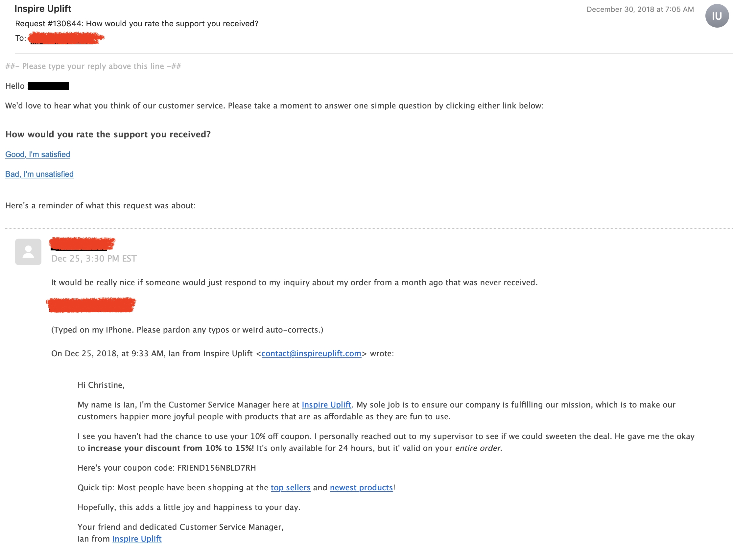The width and height of the screenshot is (733, 560).
Task: Click the Dec 25, 3:30 PM EST timestamp
Action: (94, 259)
